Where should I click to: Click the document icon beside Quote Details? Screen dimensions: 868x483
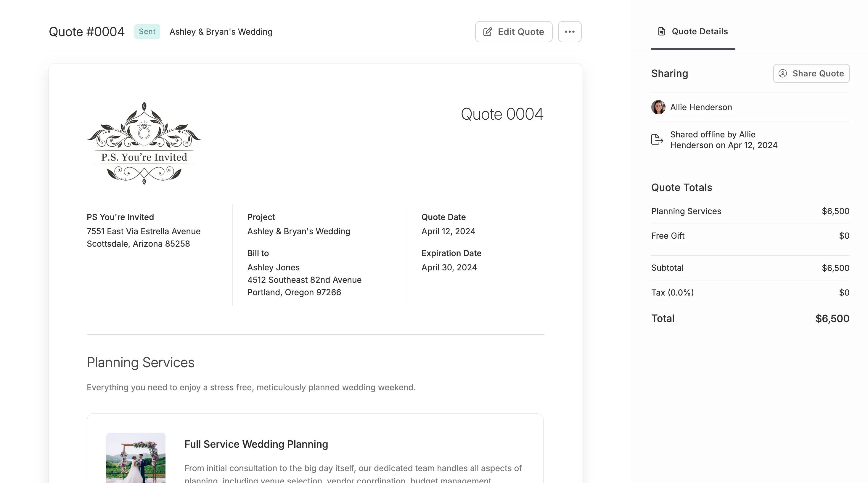click(661, 31)
